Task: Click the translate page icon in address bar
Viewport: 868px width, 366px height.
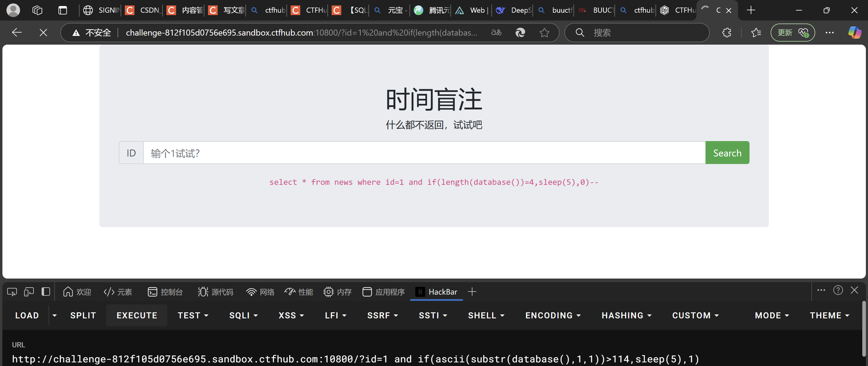Action: click(496, 33)
